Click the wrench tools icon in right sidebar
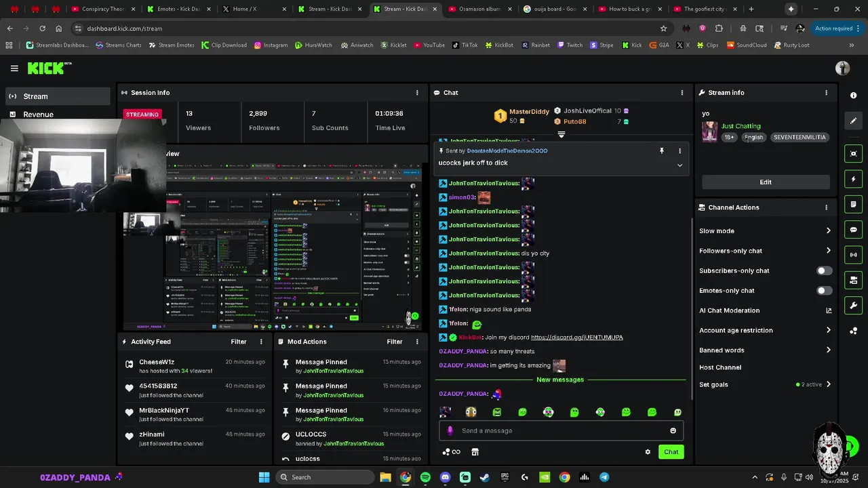This screenshot has width=868, height=488. point(854,305)
